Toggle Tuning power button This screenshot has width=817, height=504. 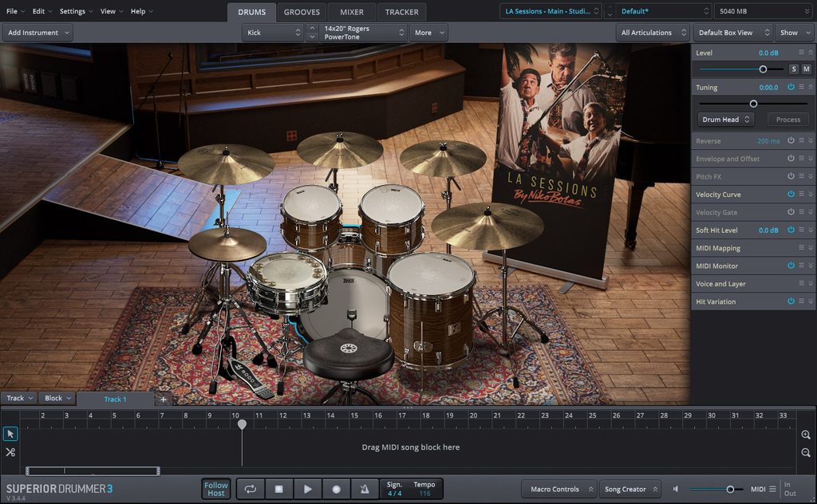(x=791, y=87)
